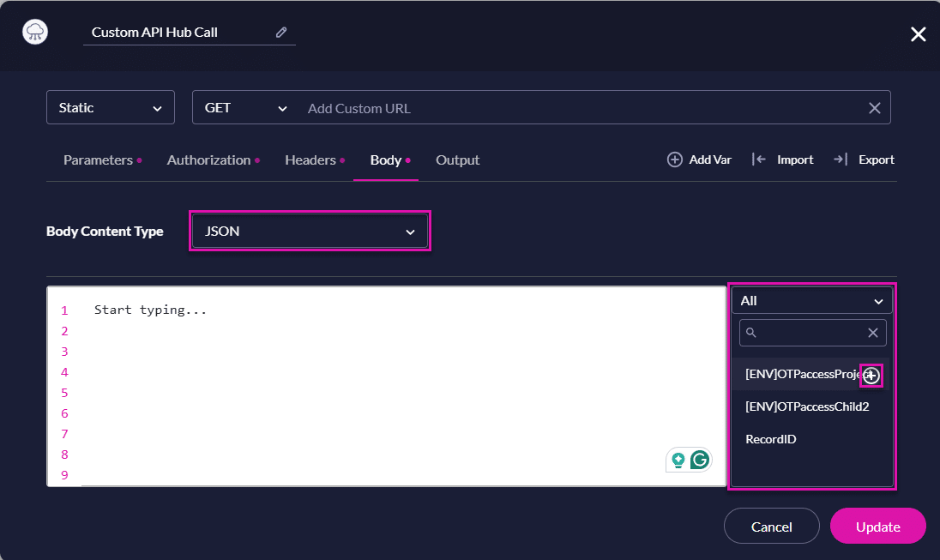Open the Body Content Type JSON dropdown
Image resolution: width=940 pixels, height=560 pixels.
tap(309, 231)
